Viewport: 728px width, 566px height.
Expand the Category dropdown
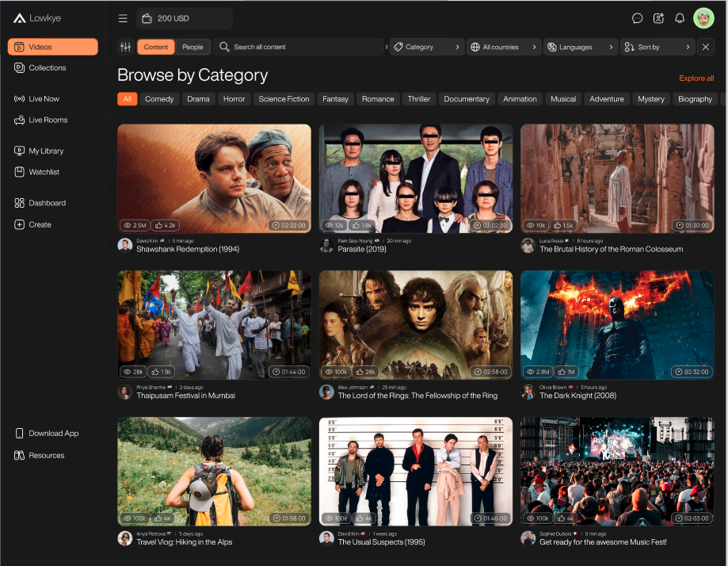(427, 47)
